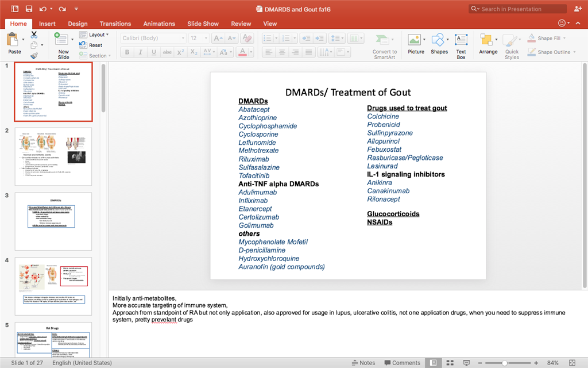Toggle Strikethrough formatting

coord(167,52)
